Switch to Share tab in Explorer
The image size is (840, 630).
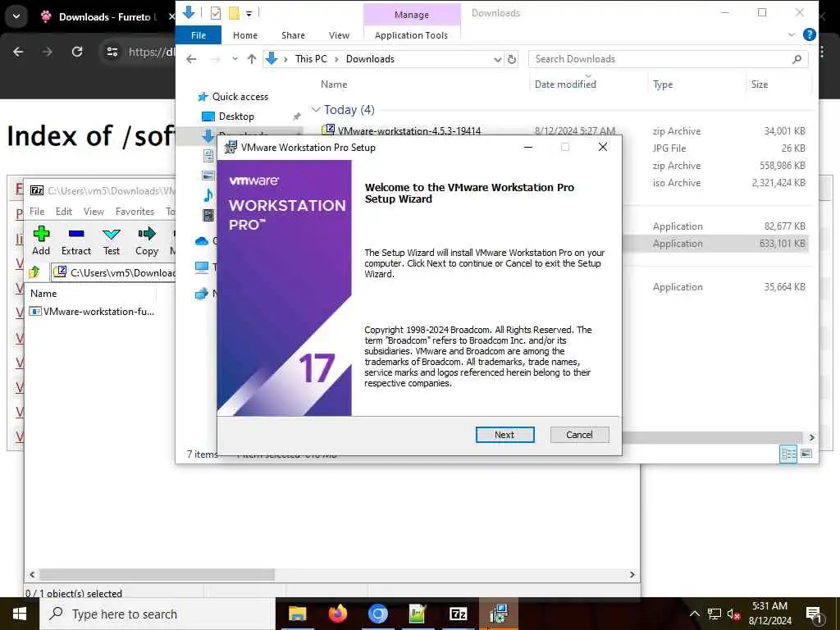point(293,35)
